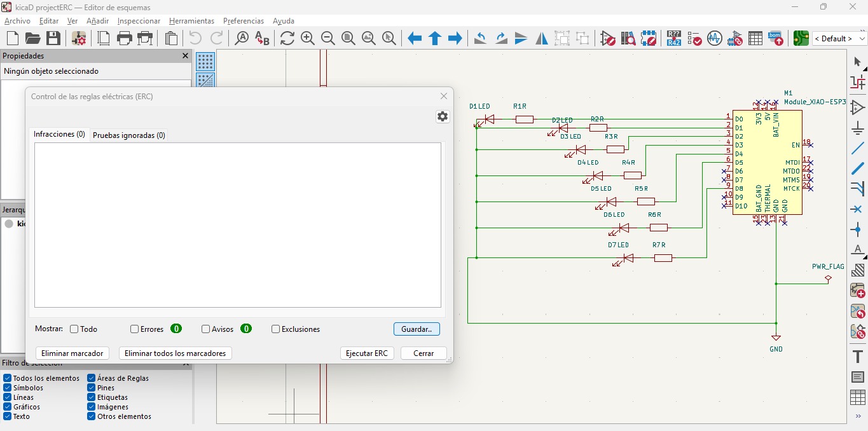Image resolution: width=868 pixels, height=431 pixels.
Task: Open schematic setup gear icon
Action: coord(79,38)
